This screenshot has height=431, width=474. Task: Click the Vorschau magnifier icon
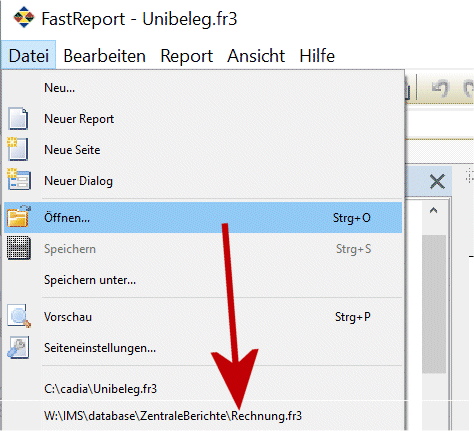(x=19, y=316)
